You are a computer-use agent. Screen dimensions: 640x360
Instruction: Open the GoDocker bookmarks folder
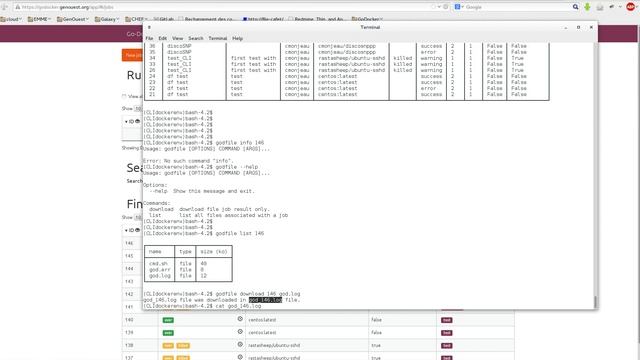[x=367, y=19]
